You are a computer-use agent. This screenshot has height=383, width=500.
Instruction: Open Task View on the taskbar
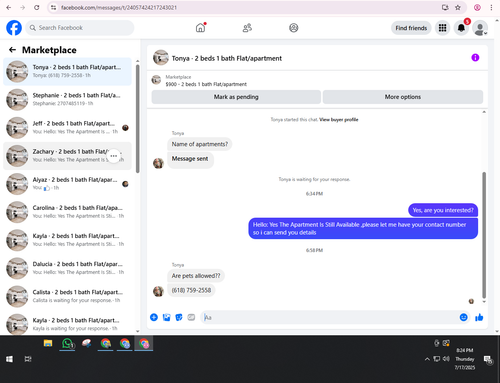[28, 359]
